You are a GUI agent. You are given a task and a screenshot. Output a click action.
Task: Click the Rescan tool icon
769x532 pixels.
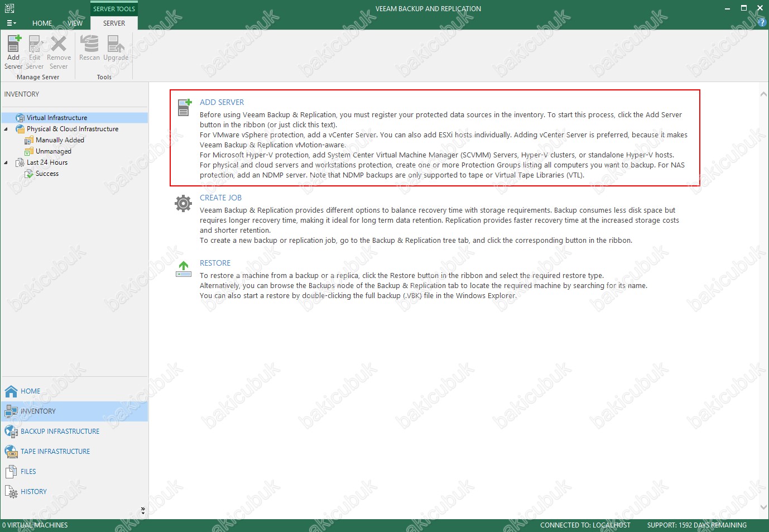[x=89, y=44]
